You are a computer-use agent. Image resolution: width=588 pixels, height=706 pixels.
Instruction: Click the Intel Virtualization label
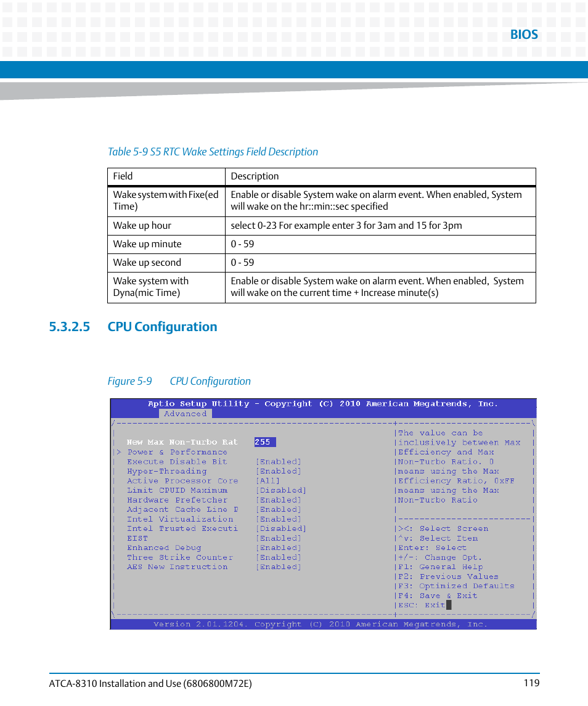pos(180,519)
